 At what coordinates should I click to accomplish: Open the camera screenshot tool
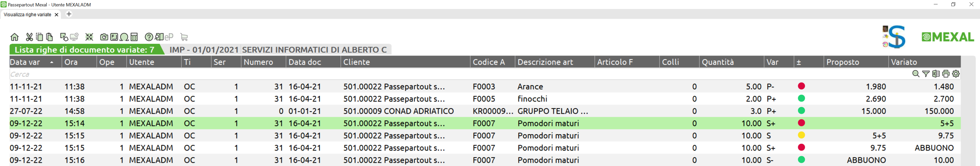104,37
